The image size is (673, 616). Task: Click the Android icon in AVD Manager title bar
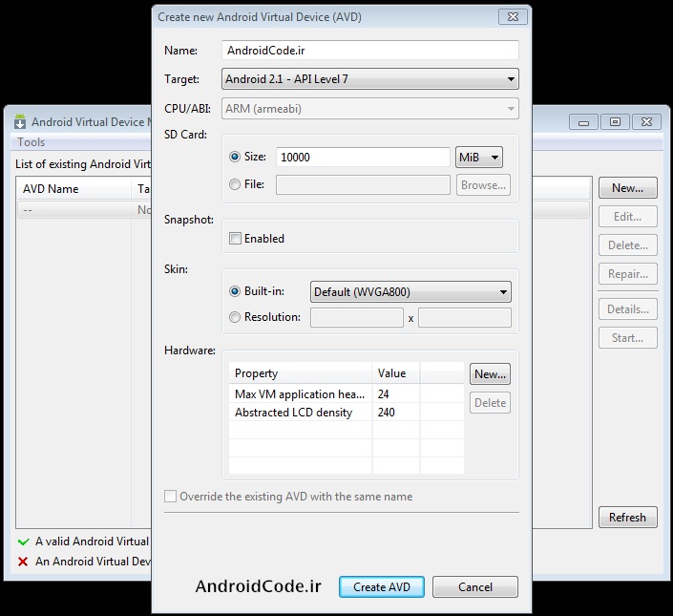pyautogui.click(x=20, y=121)
